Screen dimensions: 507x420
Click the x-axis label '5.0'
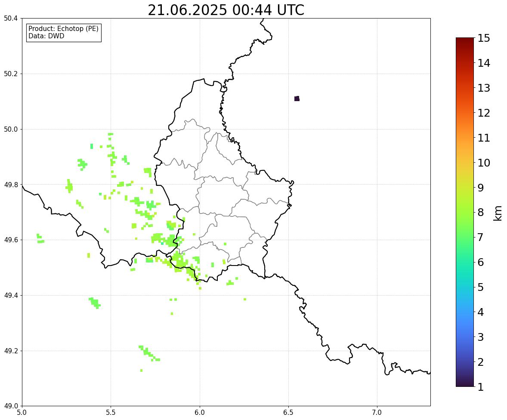click(x=22, y=413)
